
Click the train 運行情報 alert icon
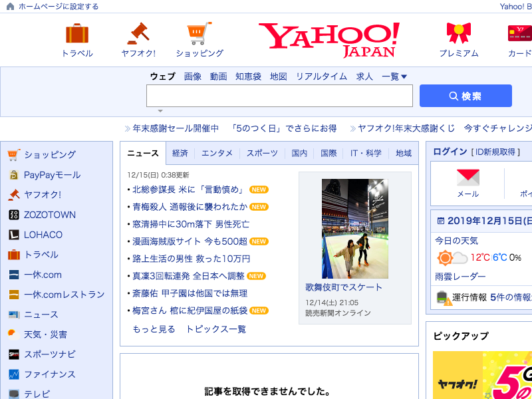tap(444, 298)
